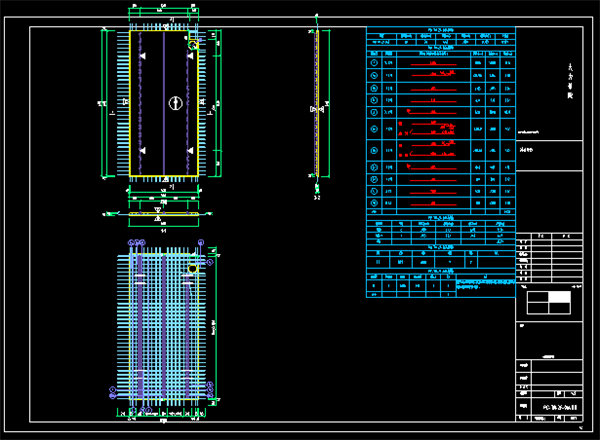The image size is (600, 440).
Task: Select the horizontal yellow section strip below plan
Action: click(x=164, y=214)
